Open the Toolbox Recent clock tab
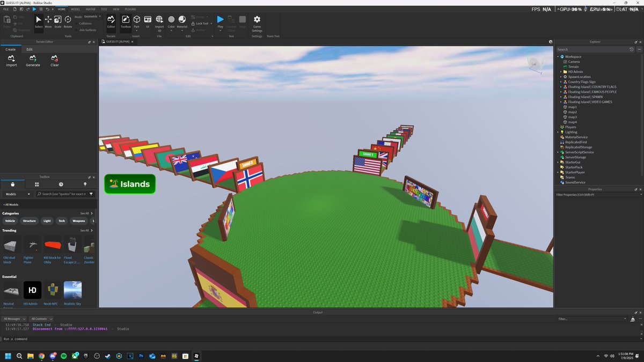The image size is (644, 362). pyautogui.click(x=61, y=184)
